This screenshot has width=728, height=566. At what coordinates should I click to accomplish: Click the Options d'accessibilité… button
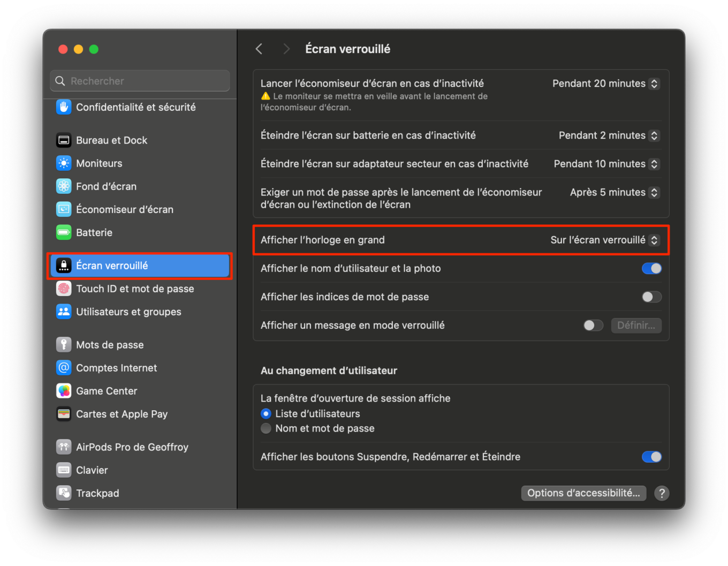coord(583,493)
